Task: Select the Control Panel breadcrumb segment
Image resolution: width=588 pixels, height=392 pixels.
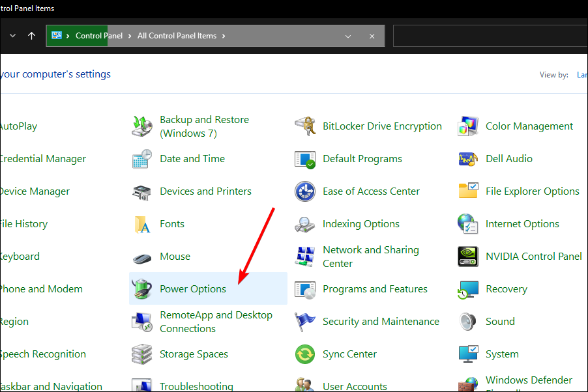Action: [98, 36]
